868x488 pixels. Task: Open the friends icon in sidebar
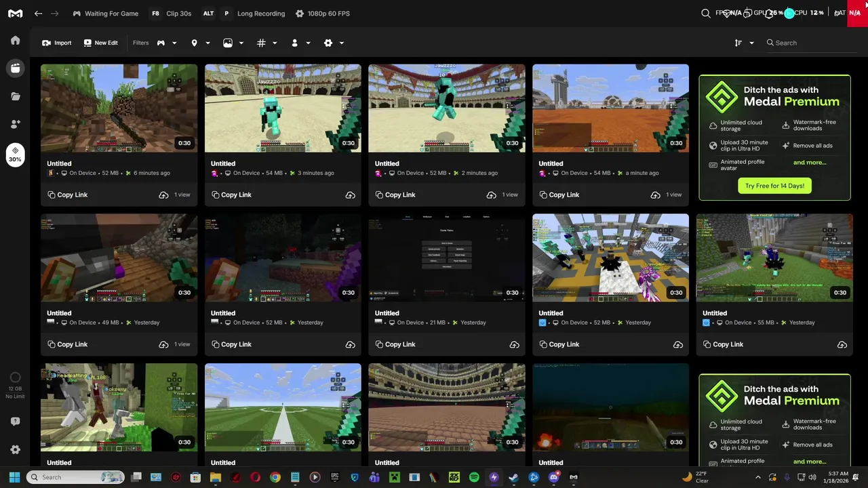(15, 124)
